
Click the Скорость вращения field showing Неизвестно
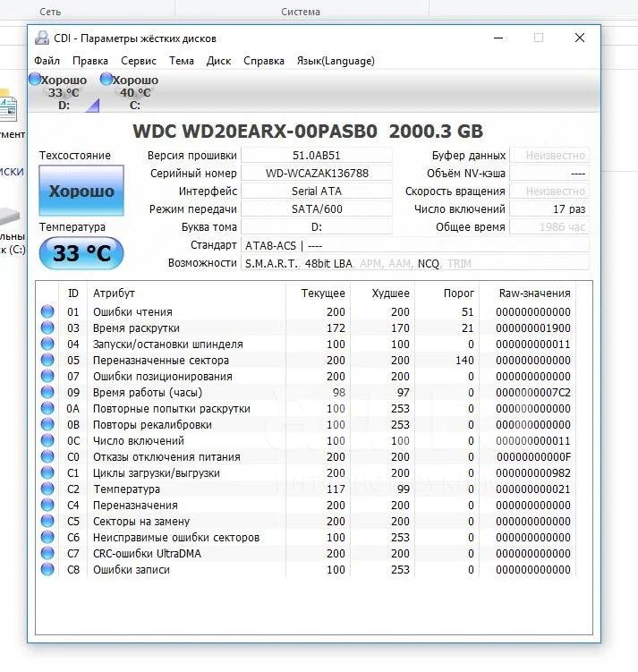pos(549,191)
